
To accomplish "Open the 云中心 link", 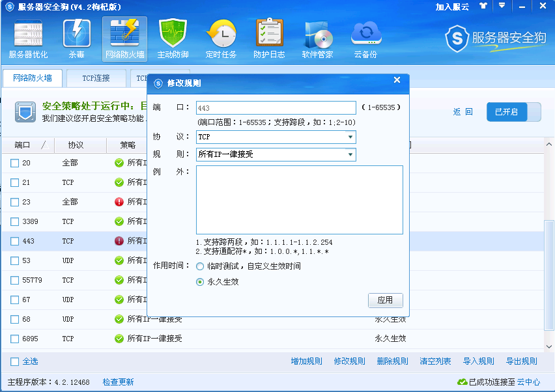I will pos(529,382).
